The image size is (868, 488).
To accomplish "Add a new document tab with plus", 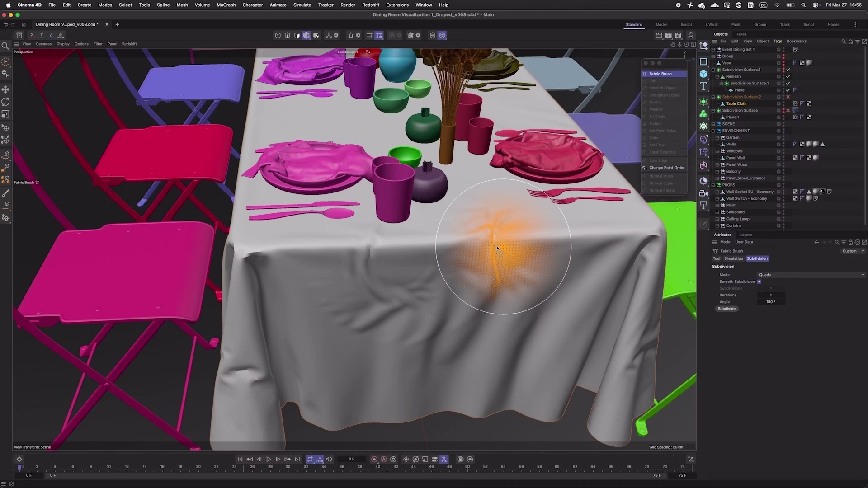I will (x=117, y=24).
